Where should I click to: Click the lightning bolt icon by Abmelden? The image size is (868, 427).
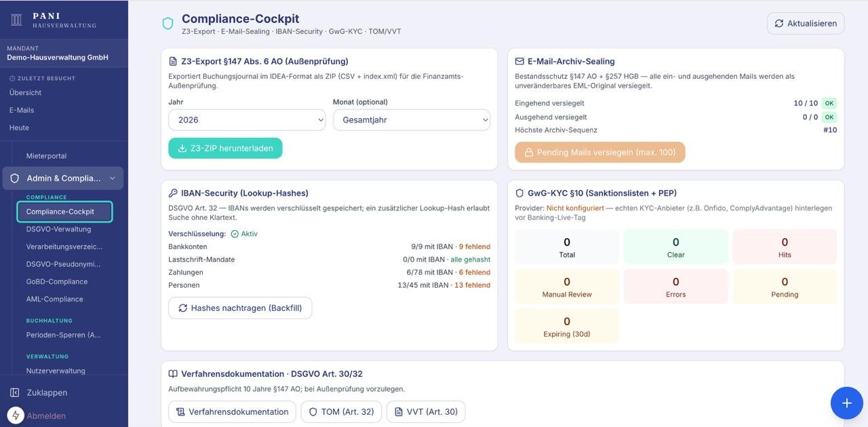point(15,415)
